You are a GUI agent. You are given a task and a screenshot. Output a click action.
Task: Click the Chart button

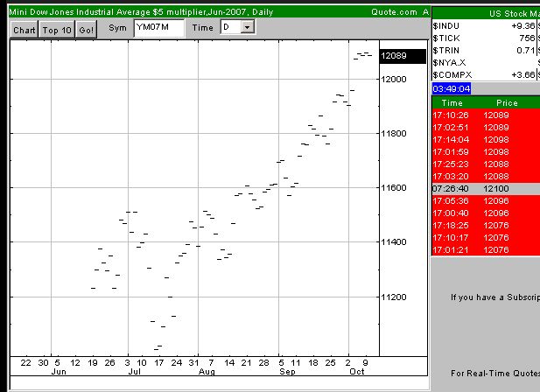pyautogui.click(x=25, y=30)
